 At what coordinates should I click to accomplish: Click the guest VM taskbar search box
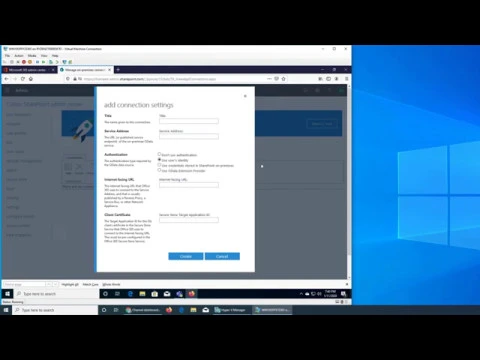click(x=56, y=294)
